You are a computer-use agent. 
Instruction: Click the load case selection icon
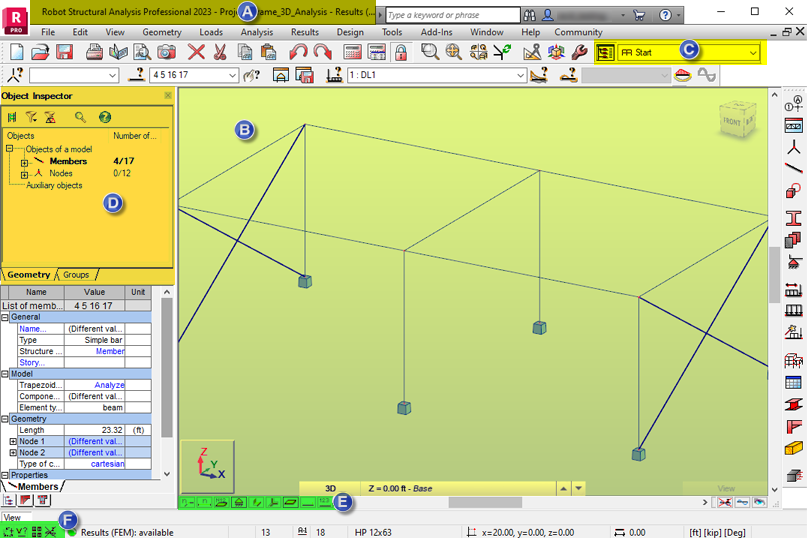(335, 75)
